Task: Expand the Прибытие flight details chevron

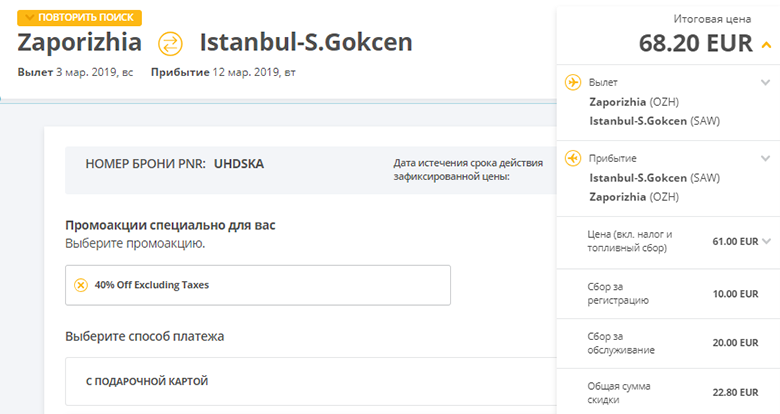Action: [x=765, y=158]
